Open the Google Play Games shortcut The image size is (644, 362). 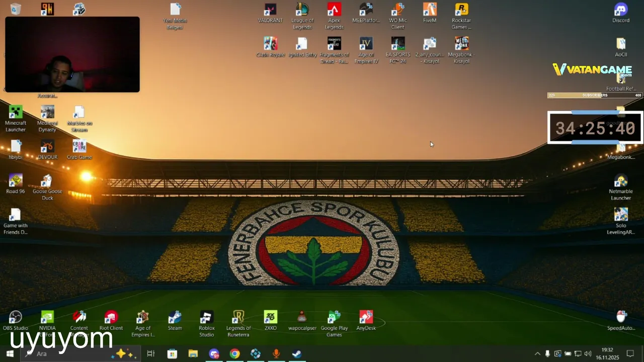coord(334,323)
